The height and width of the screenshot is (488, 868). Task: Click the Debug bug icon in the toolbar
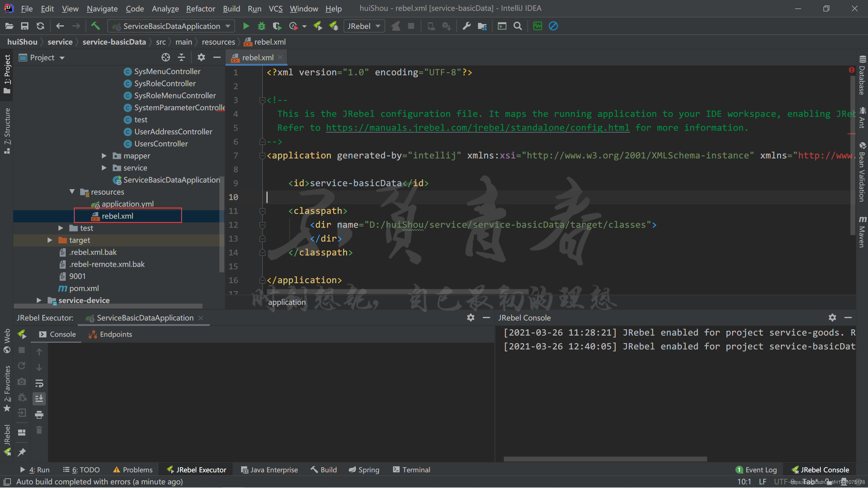(262, 26)
